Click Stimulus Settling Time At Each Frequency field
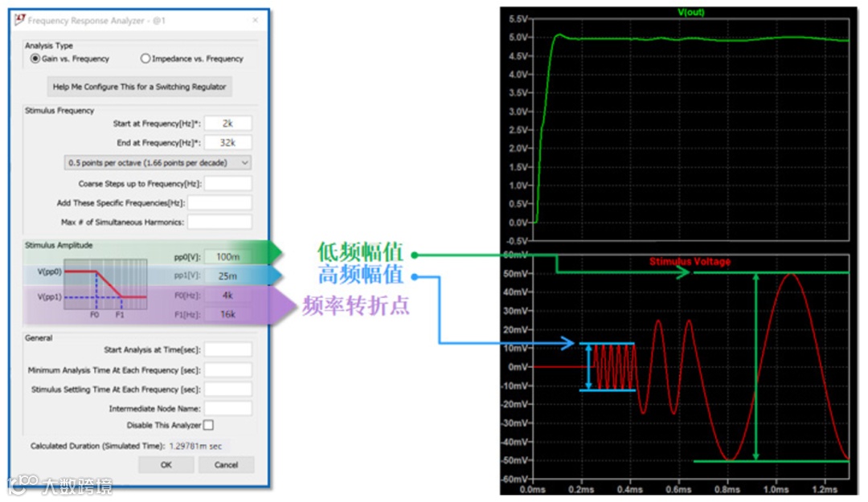The height and width of the screenshot is (502, 868). point(228,389)
